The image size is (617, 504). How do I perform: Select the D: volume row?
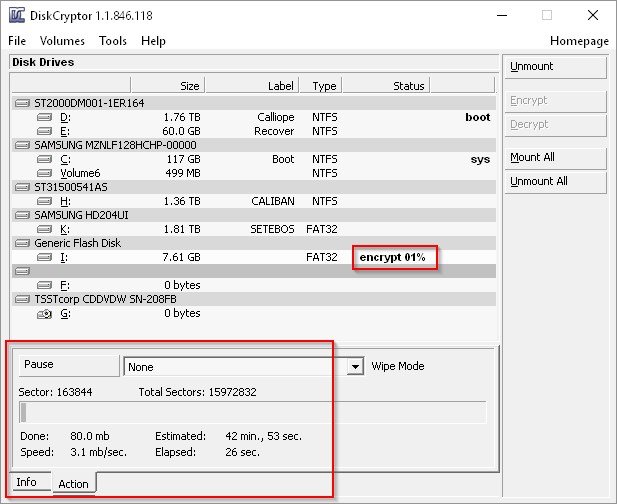tap(254, 117)
